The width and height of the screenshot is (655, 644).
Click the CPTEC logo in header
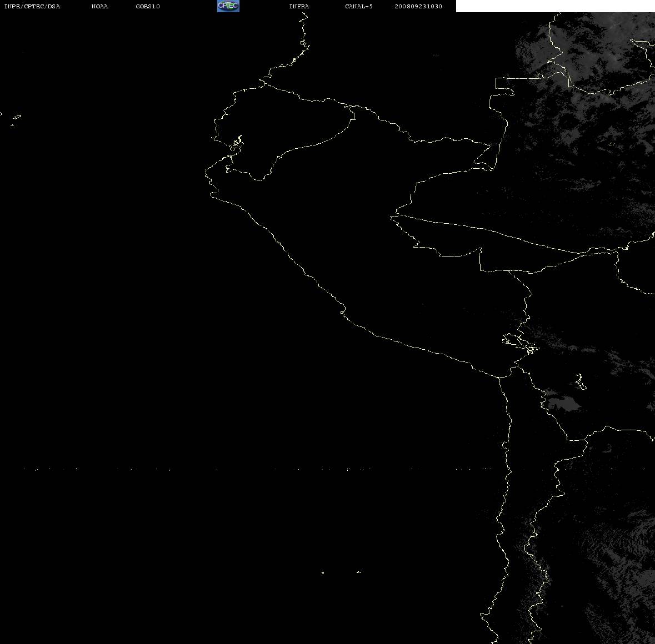pyautogui.click(x=228, y=6)
